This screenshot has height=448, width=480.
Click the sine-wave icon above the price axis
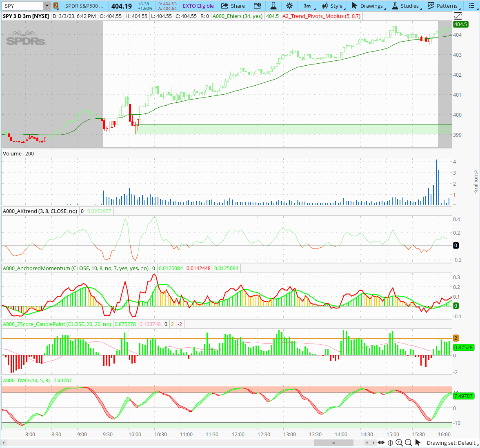(x=458, y=16)
